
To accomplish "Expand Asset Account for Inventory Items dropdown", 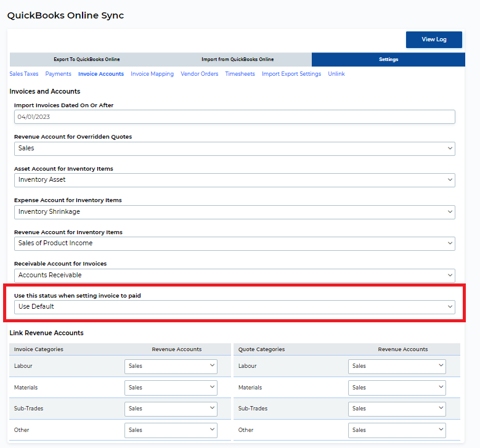I will click(x=235, y=180).
